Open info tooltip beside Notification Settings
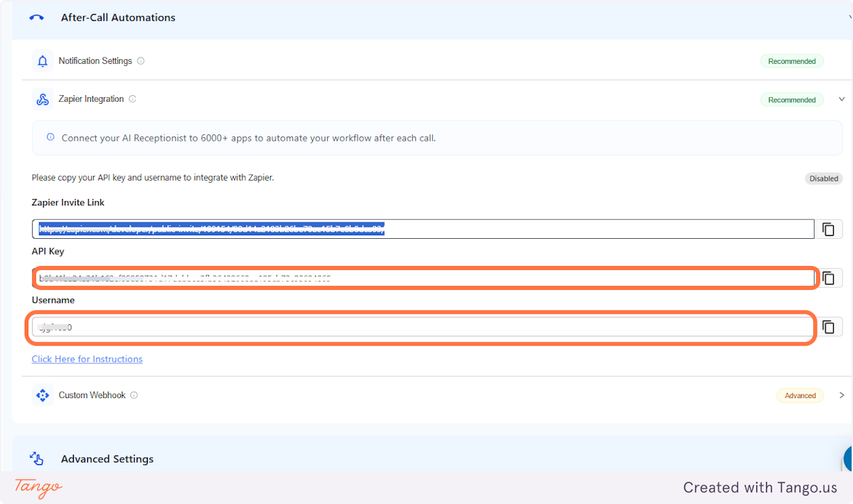The height and width of the screenshot is (504, 853). (x=141, y=61)
